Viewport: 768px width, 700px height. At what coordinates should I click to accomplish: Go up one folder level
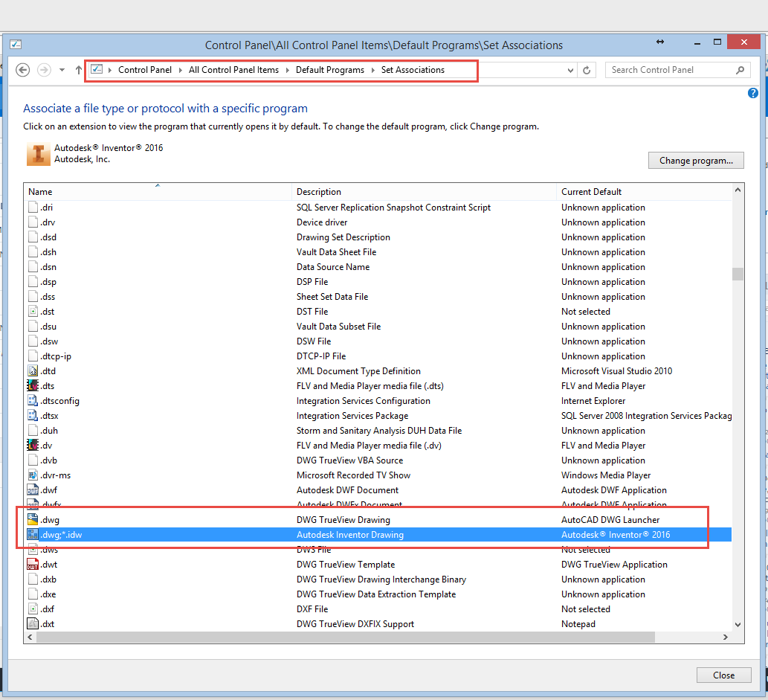(78, 70)
